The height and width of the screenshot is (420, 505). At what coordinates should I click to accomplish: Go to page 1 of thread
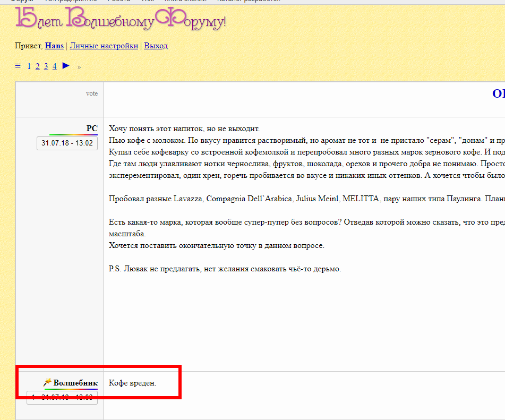[29, 66]
